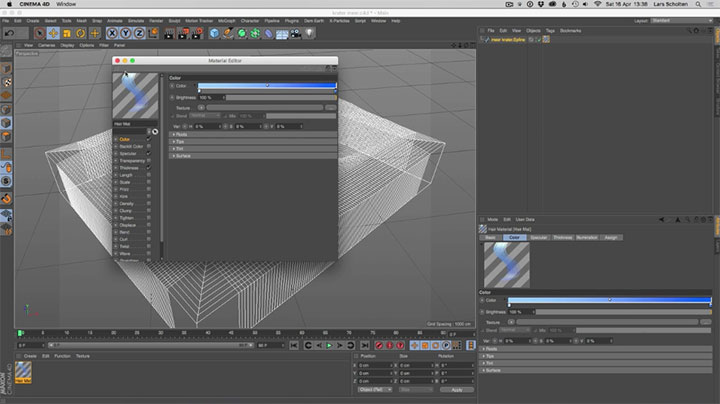Screen dimensions: 720x404
Task: Activate the Scale tool
Action: point(67,33)
